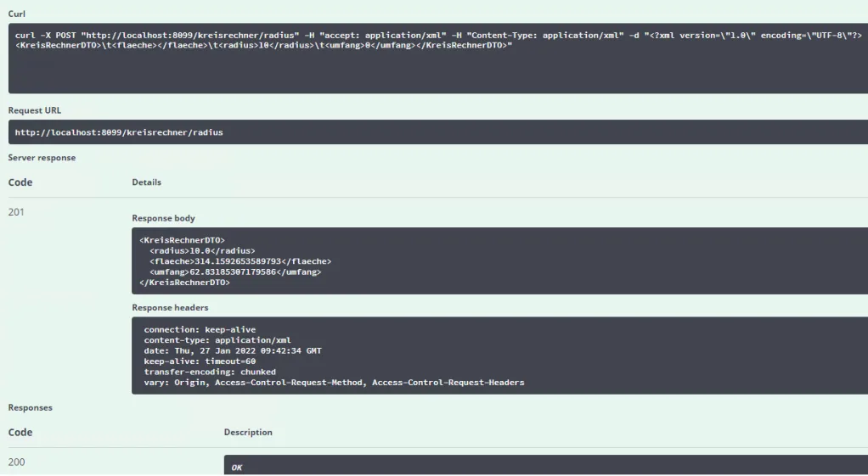The width and height of the screenshot is (868, 476).
Task: Click the "Description" column header
Action: 248,432
